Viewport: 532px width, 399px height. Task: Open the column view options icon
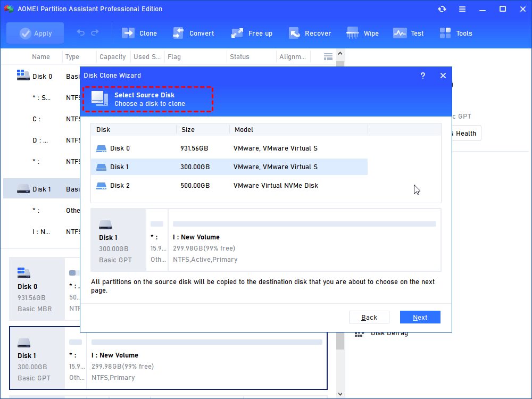pyautogui.click(x=328, y=56)
